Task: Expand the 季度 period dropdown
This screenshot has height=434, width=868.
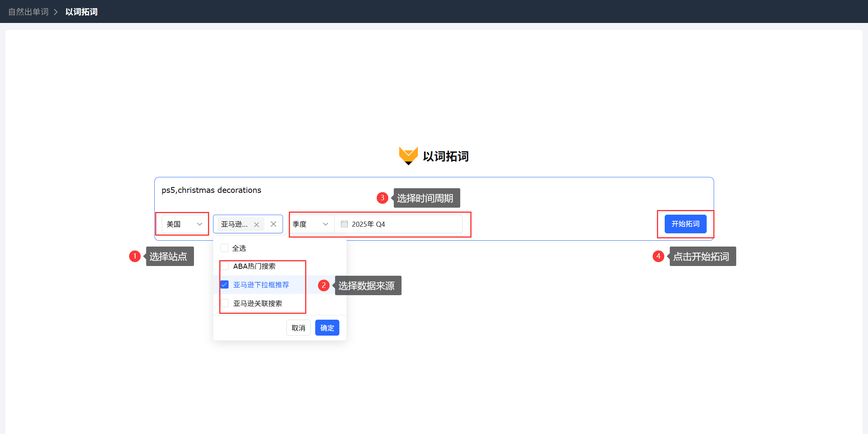Action: [x=310, y=224]
